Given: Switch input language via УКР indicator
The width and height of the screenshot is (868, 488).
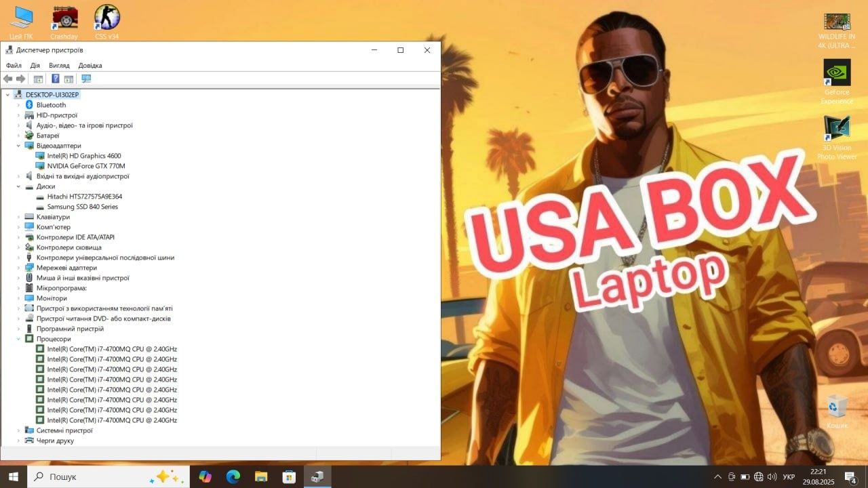Looking at the screenshot, I should point(789,476).
